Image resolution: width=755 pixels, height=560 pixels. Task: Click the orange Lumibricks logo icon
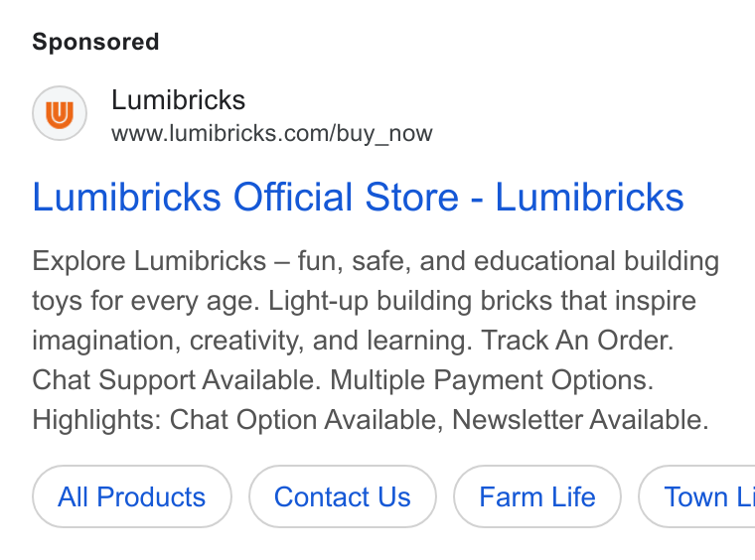60,113
